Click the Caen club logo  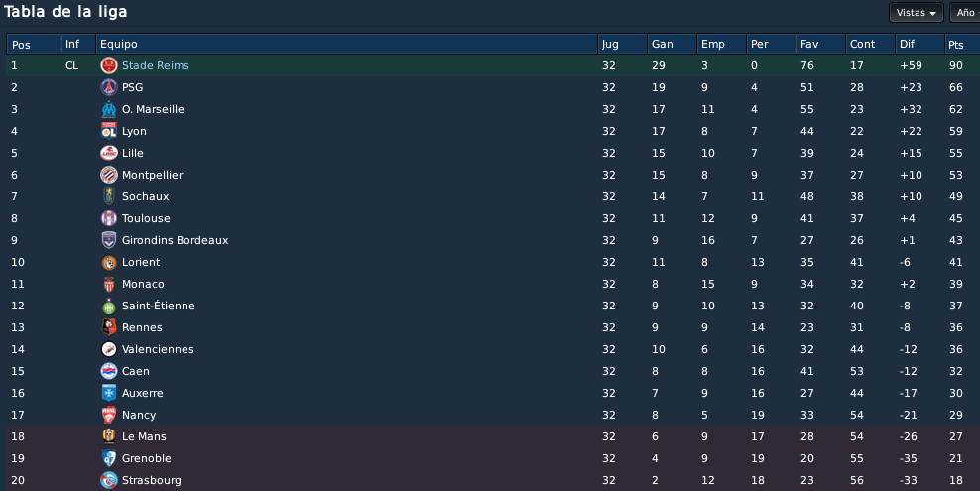tap(109, 371)
